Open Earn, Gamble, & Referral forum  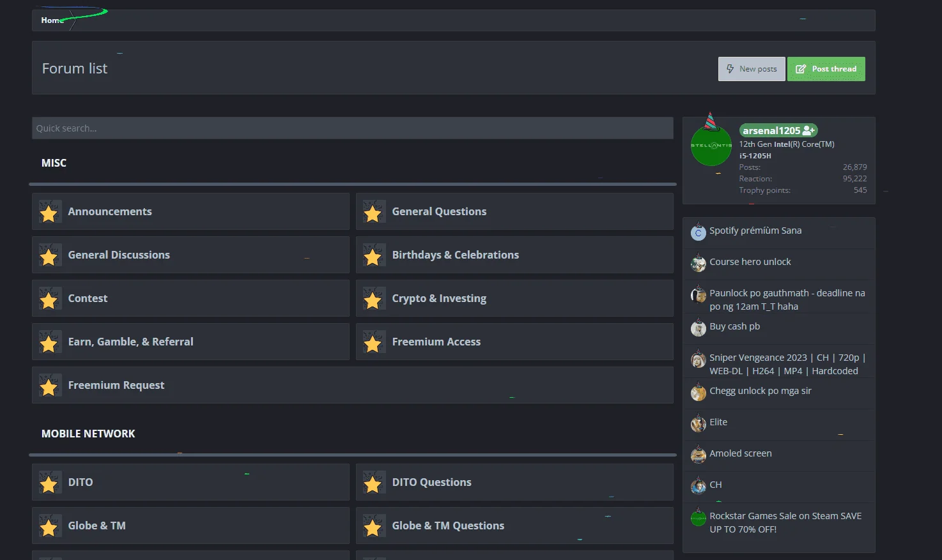point(130,342)
